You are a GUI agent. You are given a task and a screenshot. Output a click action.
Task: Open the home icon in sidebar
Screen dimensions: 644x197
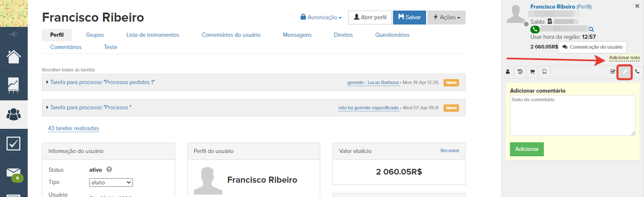pyautogui.click(x=14, y=56)
